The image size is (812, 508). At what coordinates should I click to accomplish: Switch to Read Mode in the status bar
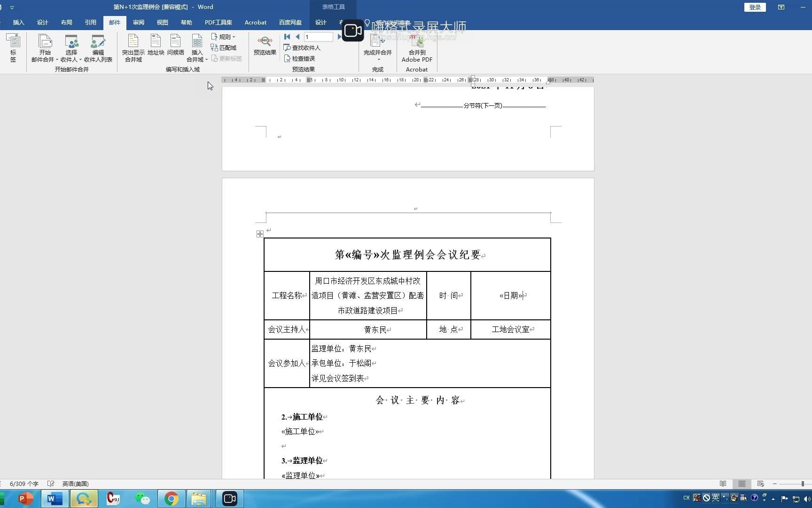[723, 484]
